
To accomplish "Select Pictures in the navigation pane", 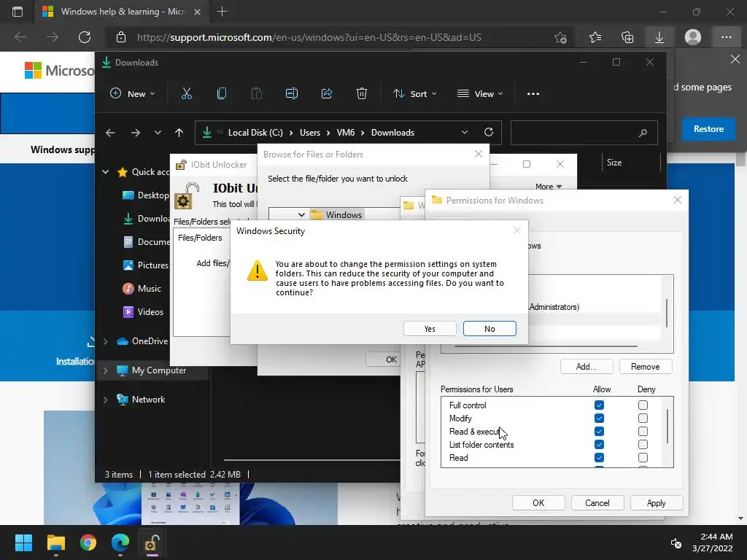I will tap(145, 265).
